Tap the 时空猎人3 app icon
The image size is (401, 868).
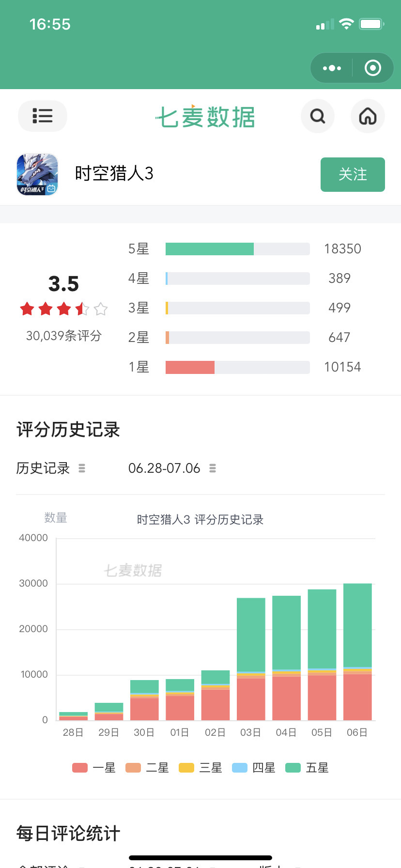click(x=37, y=174)
